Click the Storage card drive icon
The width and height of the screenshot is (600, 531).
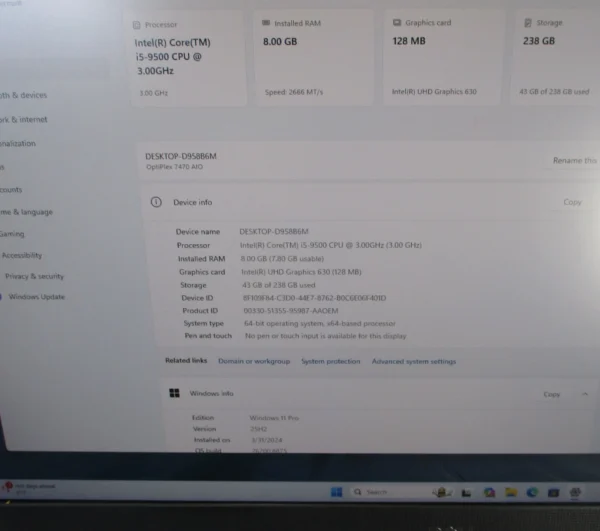point(528,23)
